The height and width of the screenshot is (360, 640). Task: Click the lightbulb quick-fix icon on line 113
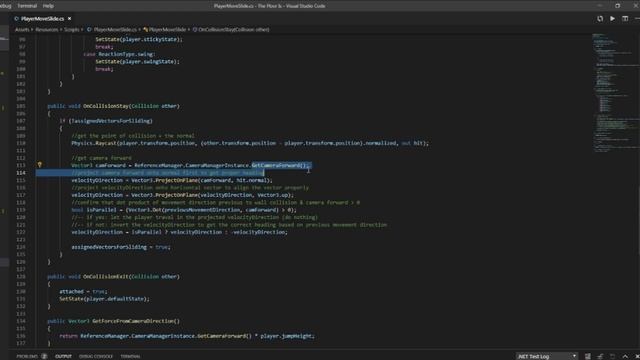click(40, 165)
